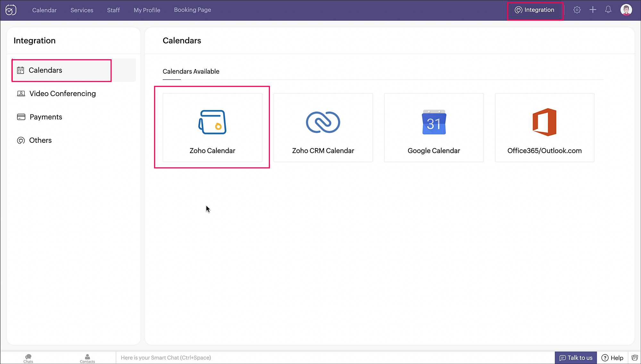Click the feedback icon beside Help
The width and height of the screenshot is (641, 364).
click(x=635, y=358)
